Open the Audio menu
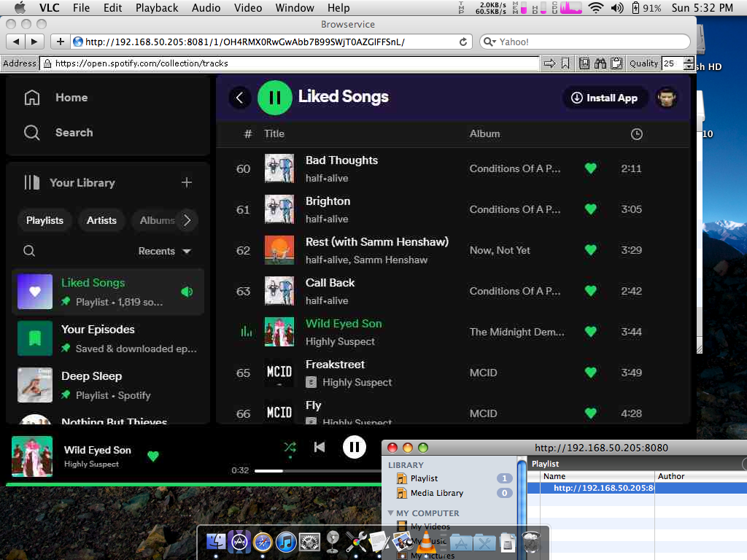The width and height of the screenshot is (747, 560). click(x=206, y=7)
